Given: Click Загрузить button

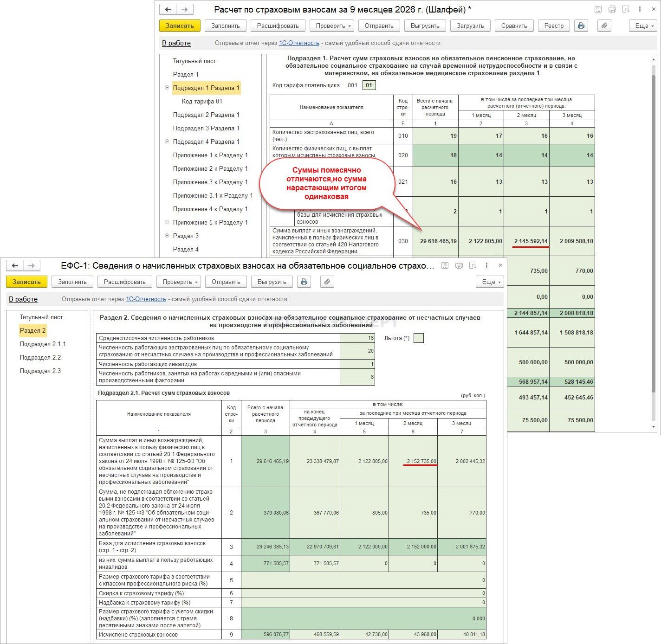Looking at the screenshot, I should click(x=470, y=26).
